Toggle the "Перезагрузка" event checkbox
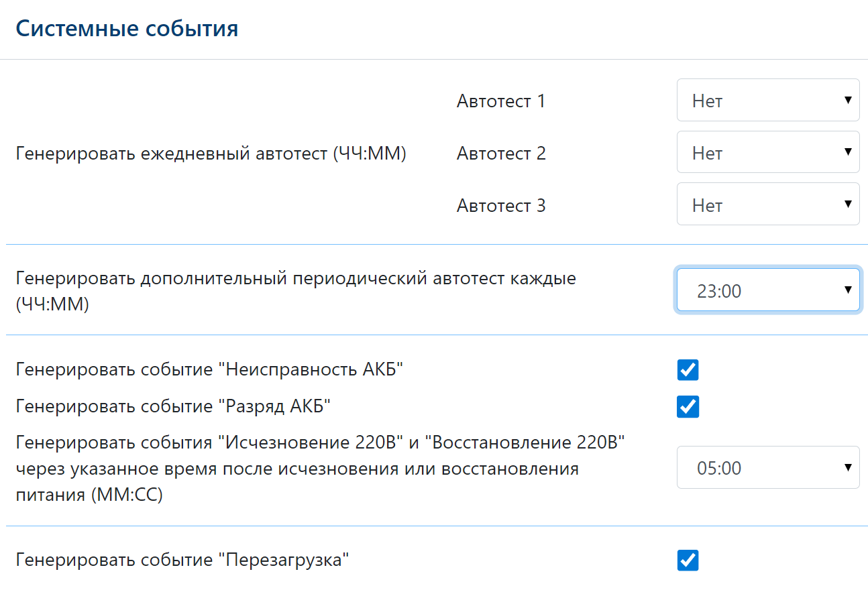 [688, 560]
